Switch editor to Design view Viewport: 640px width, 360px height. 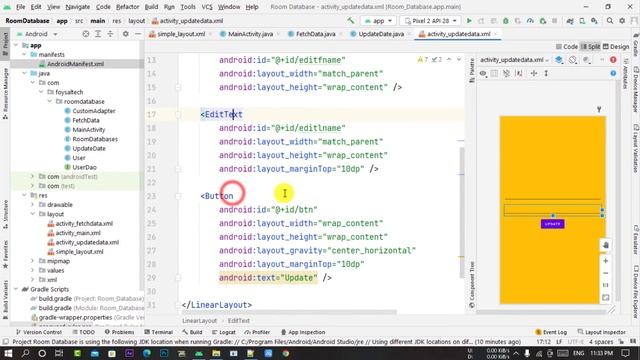click(616, 47)
